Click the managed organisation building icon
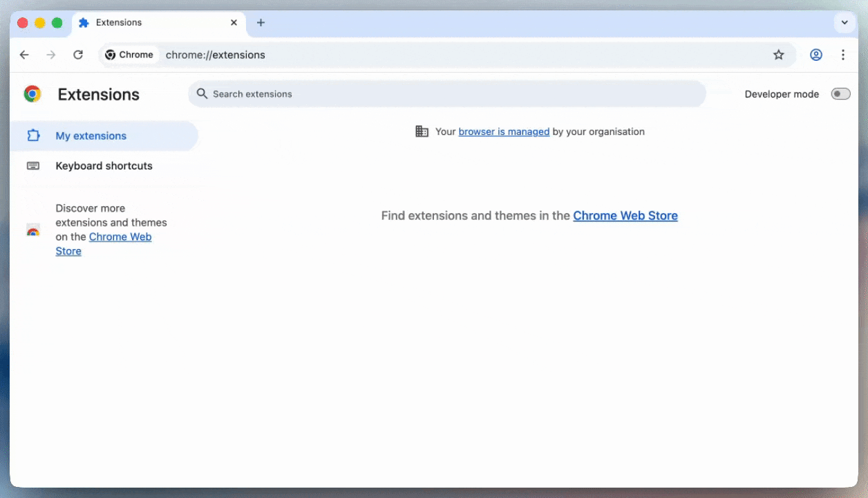 (x=422, y=131)
